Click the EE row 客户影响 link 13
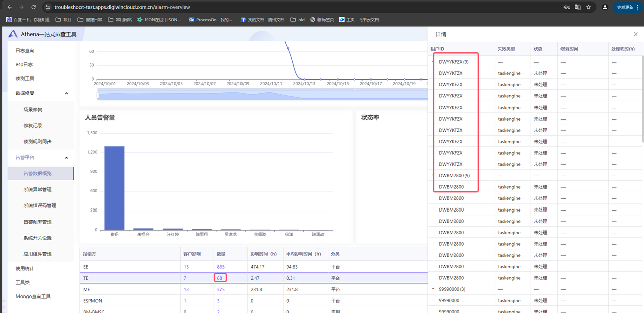This screenshot has width=644, height=313. click(186, 267)
